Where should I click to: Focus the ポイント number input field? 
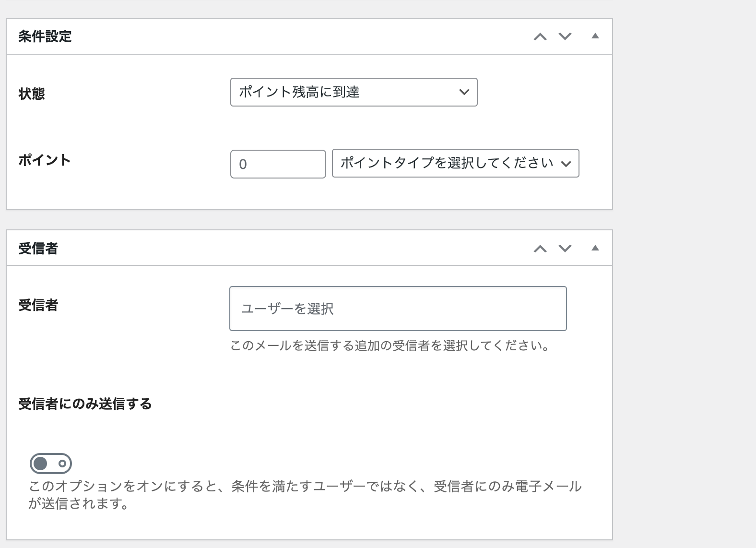[278, 164]
